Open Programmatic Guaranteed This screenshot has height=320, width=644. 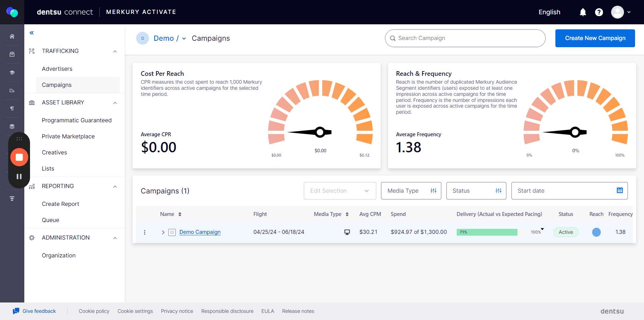(x=77, y=120)
